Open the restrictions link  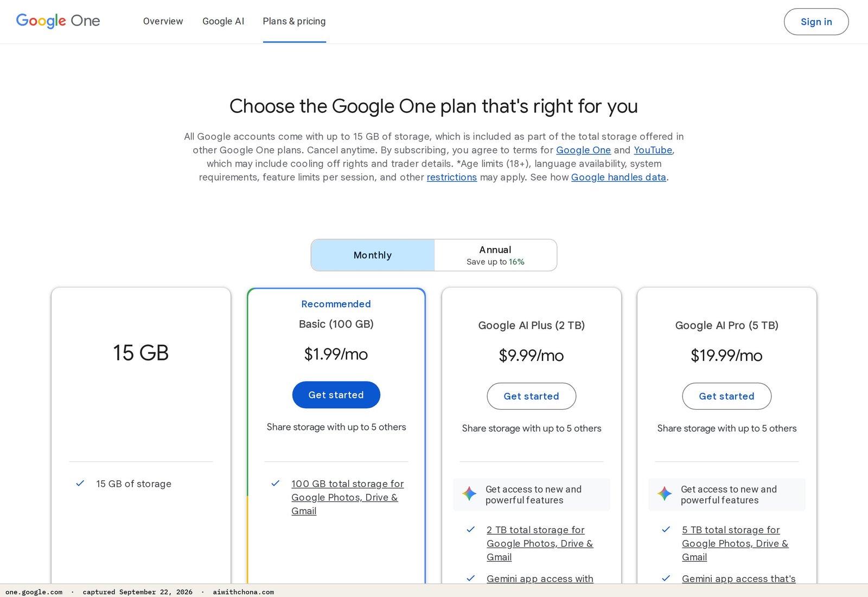[x=452, y=177]
